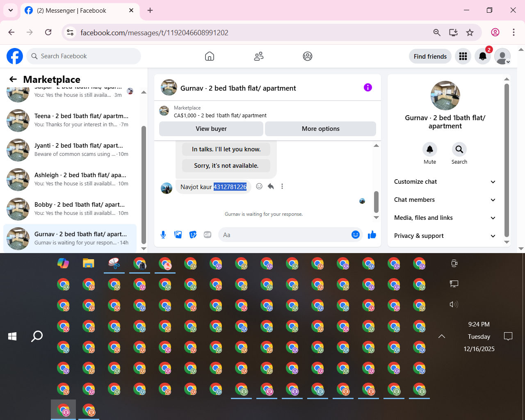Select the Messenger | Facebook browser tab
Viewport: 525px width, 420px height.
(x=80, y=11)
